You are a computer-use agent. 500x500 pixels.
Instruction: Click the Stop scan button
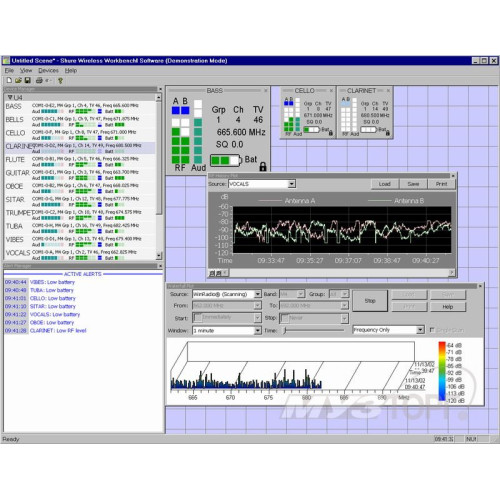pyautogui.click(x=370, y=301)
